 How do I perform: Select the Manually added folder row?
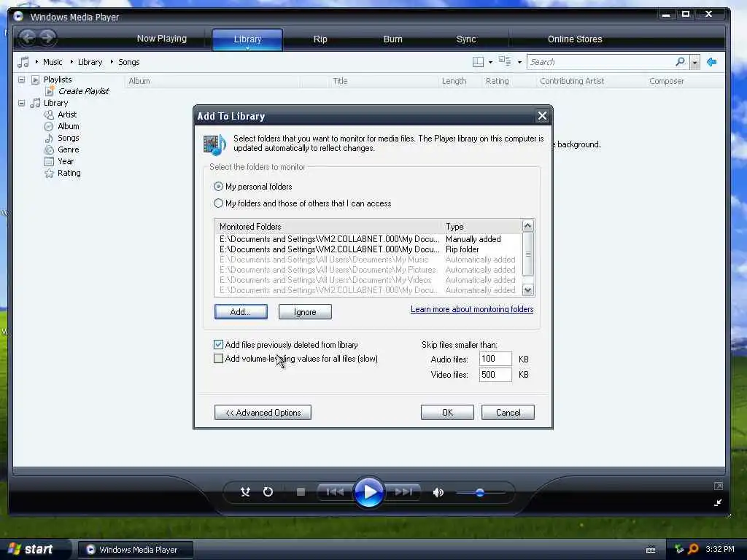click(368, 239)
